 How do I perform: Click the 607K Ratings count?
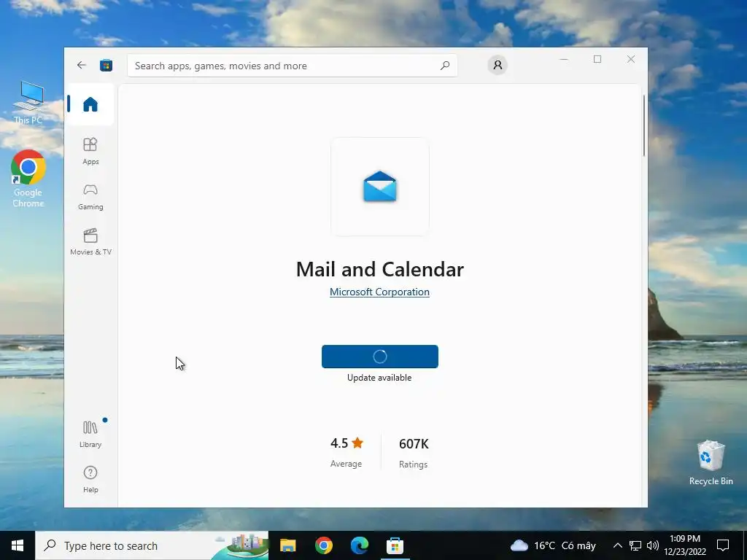point(414,453)
